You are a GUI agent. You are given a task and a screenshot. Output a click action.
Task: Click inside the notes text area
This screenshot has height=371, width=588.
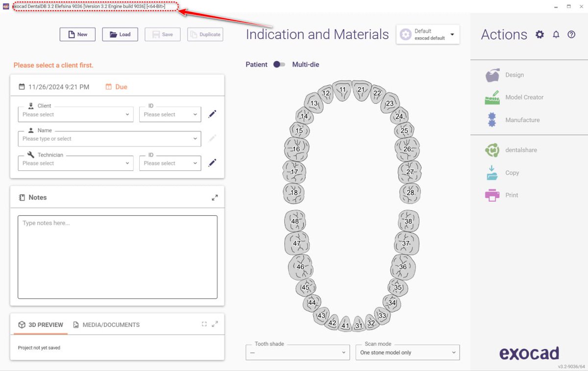pos(118,255)
